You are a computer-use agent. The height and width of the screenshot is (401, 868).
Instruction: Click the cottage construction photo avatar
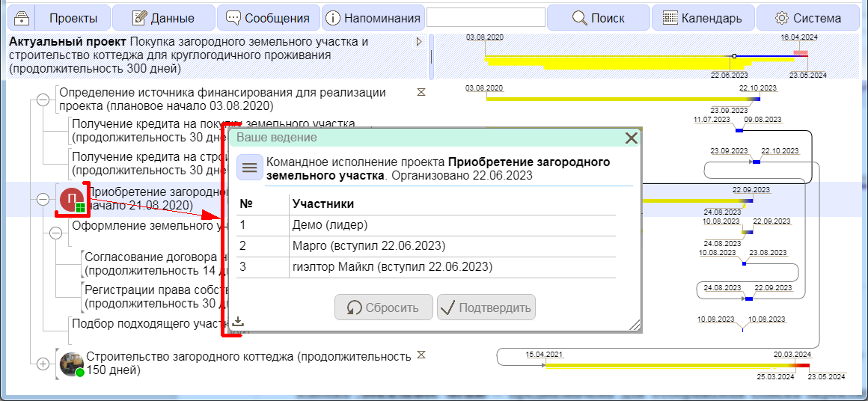[x=72, y=364]
